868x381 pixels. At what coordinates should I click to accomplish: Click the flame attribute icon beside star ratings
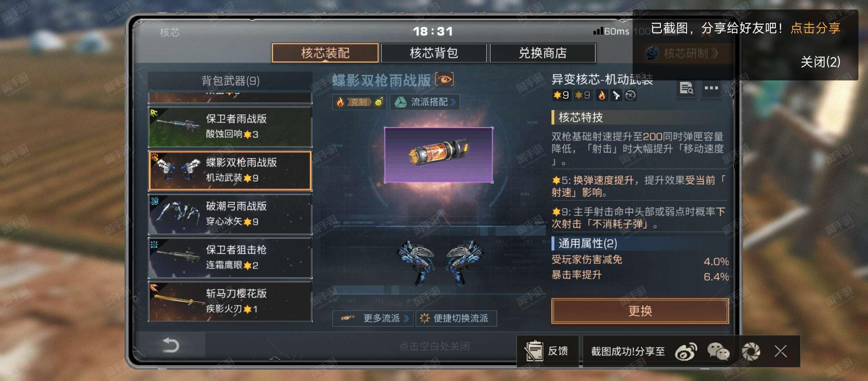[x=602, y=95]
